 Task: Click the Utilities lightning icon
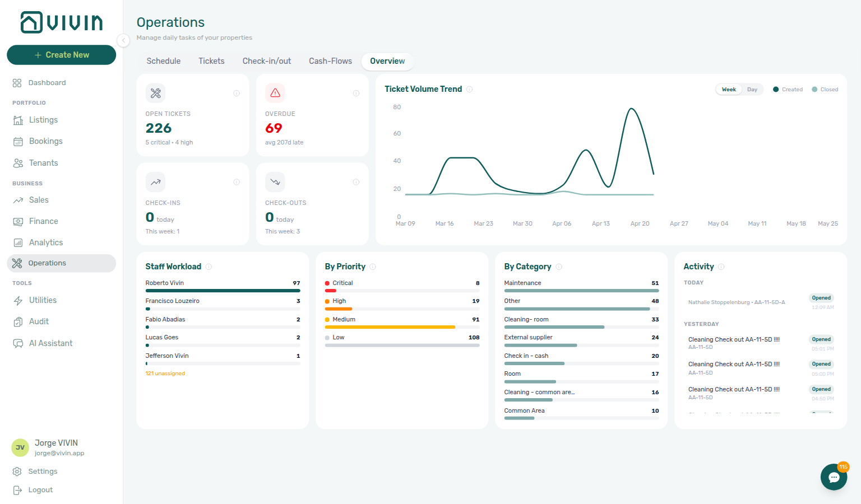18,301
